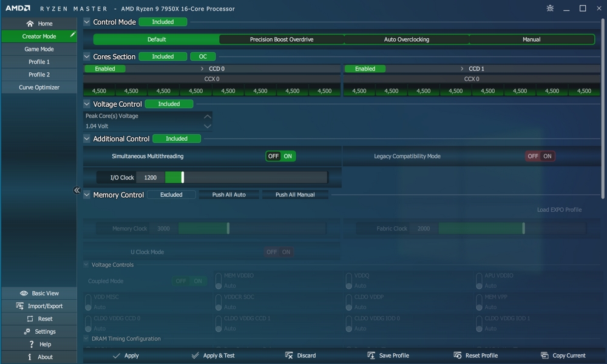
Task: Select the Default control mode
Action: (157, 39)
